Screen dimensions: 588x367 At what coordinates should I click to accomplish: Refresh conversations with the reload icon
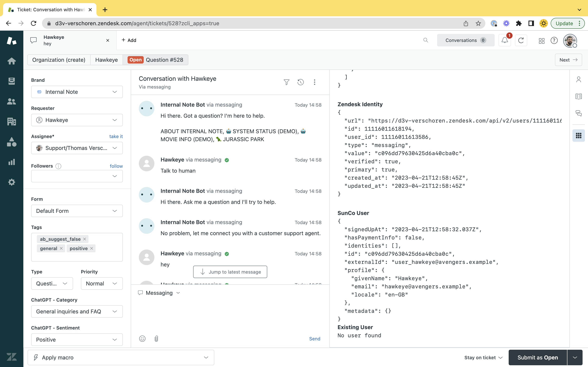521,40
